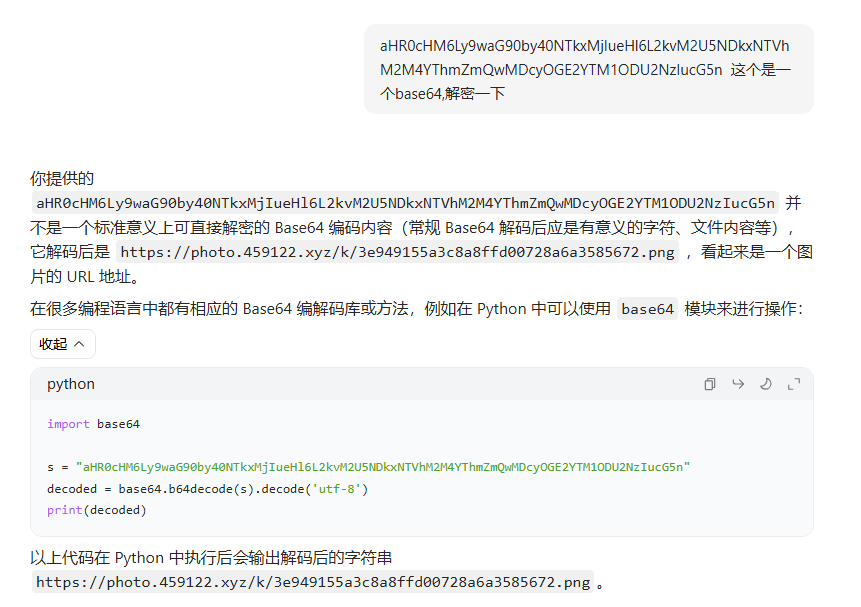The image size is (861, 607).
Task: Click the 你提供的 text at reply start
Action: [62, 179]
